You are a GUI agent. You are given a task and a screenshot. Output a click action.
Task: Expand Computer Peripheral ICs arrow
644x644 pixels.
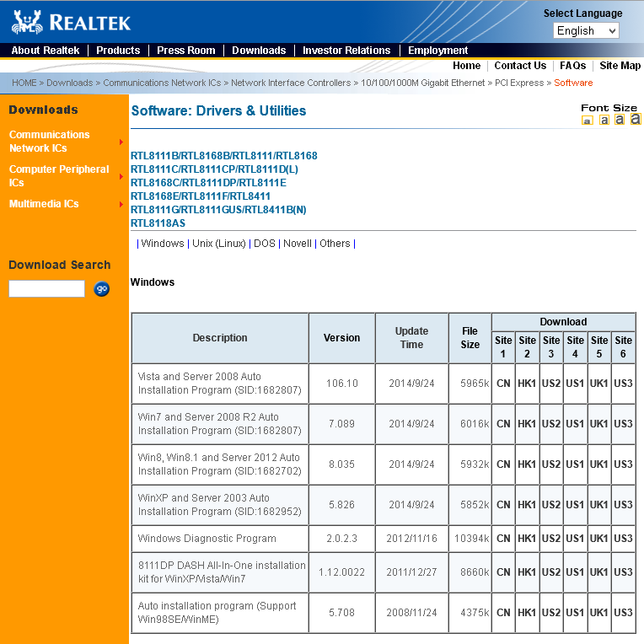(121, 176)
